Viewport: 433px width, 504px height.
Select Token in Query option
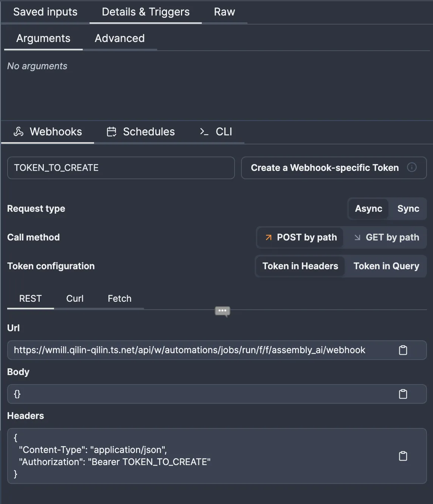(386, 266)
